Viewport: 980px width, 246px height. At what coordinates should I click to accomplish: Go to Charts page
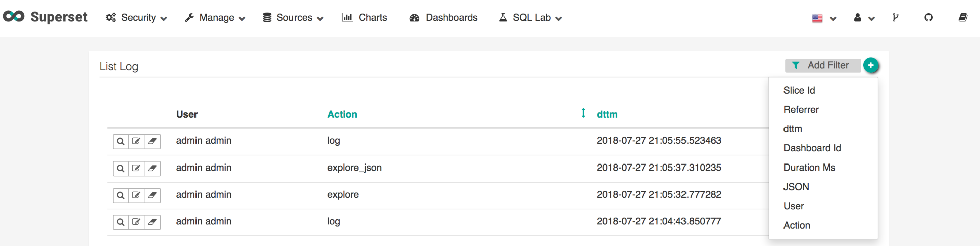coord(364,18)
